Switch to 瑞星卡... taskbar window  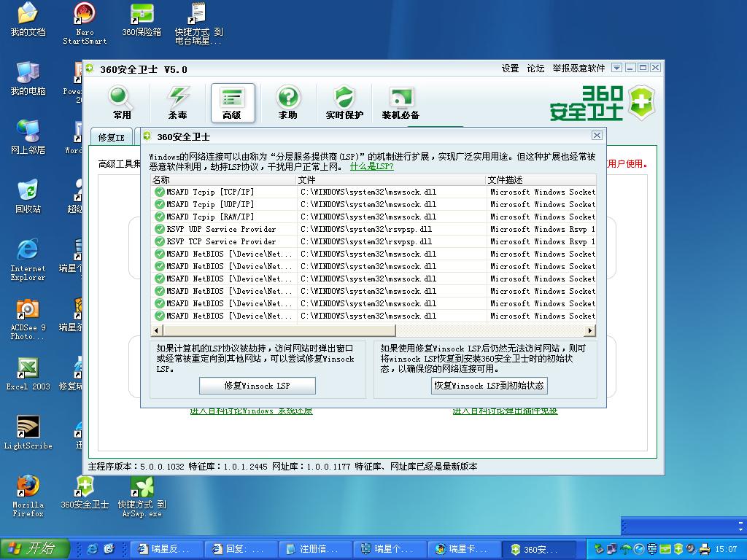tap(463, 549)
